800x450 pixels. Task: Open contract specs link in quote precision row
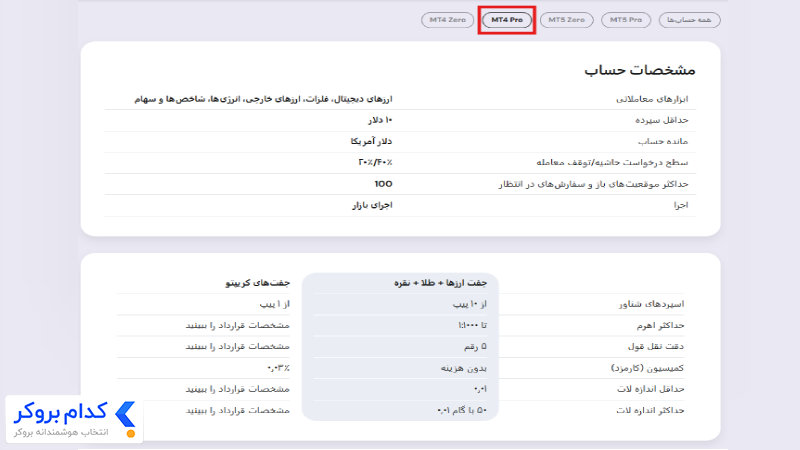237,346
